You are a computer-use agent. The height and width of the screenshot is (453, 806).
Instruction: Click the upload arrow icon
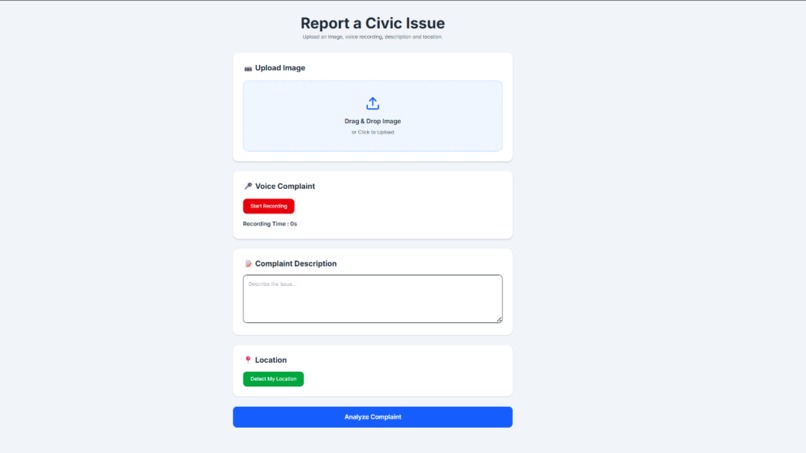coord(373,103)
